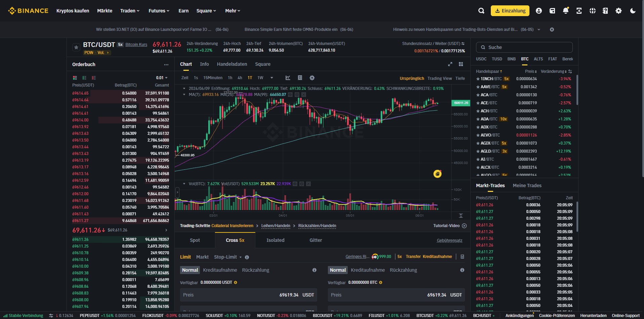The width and height of the screenshot is (644, 319).
Task: Click the Einzahlung deposit button
Action: pyautogui.click(x=510, y=11)
